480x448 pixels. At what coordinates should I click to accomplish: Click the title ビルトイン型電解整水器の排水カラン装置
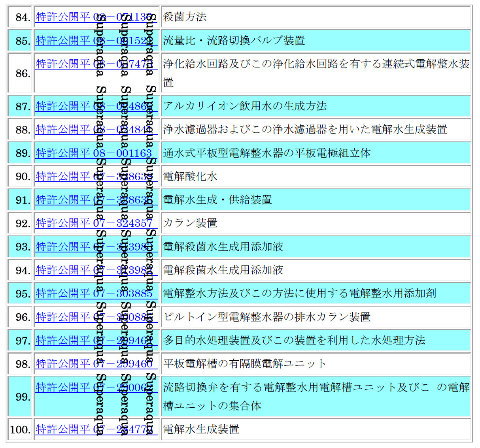267,317
